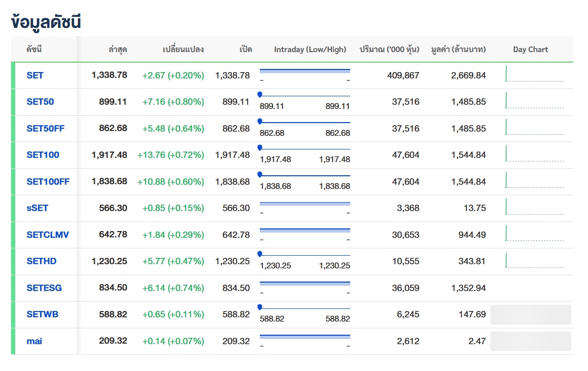Open SET100 index details
This screenshot has width=588, height=371.
click(x=43, y=155)
